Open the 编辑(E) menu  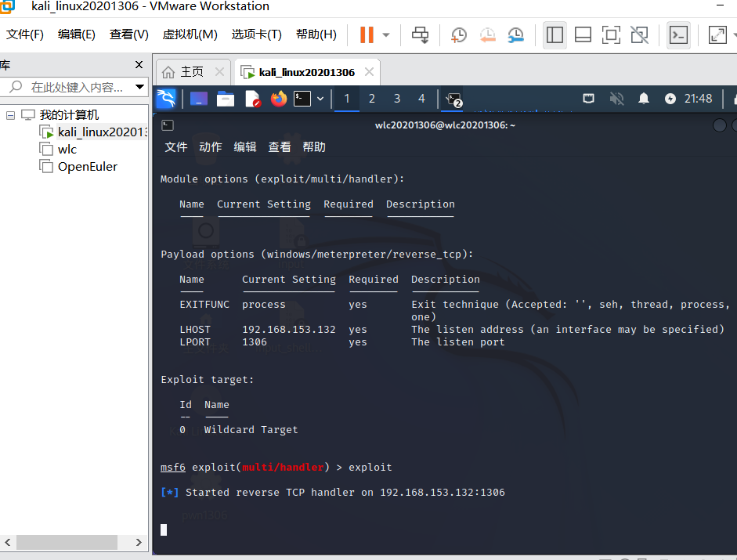76,34
